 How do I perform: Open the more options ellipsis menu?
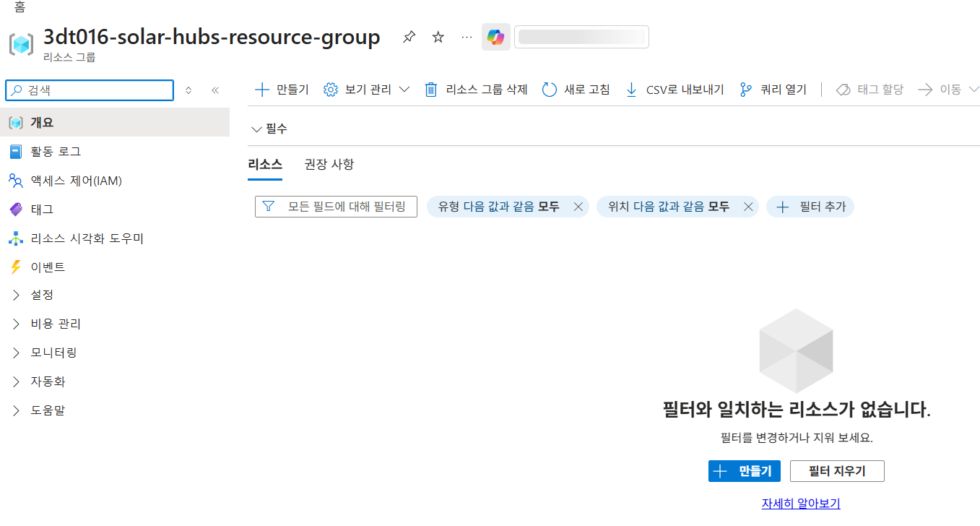tap(467, 37)
